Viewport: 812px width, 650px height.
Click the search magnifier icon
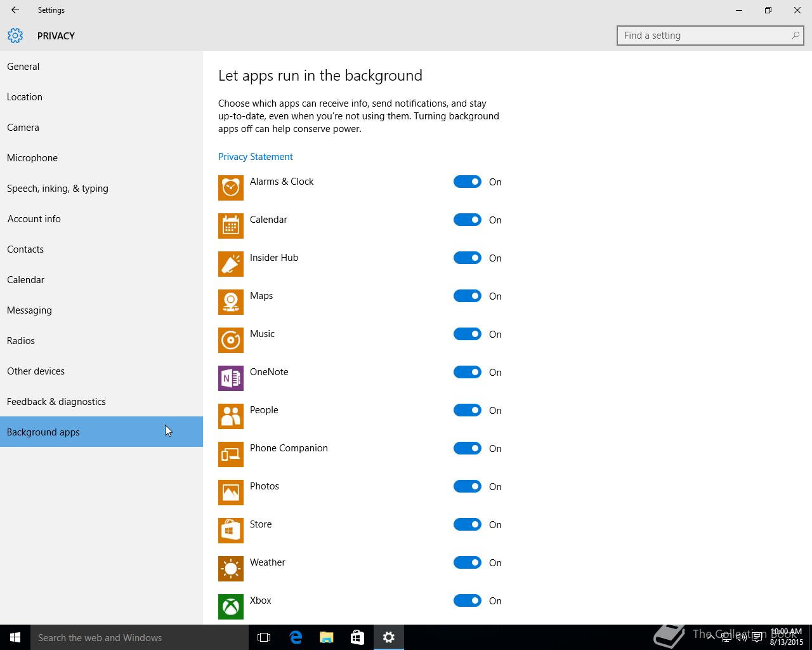[x=795, y=36]
